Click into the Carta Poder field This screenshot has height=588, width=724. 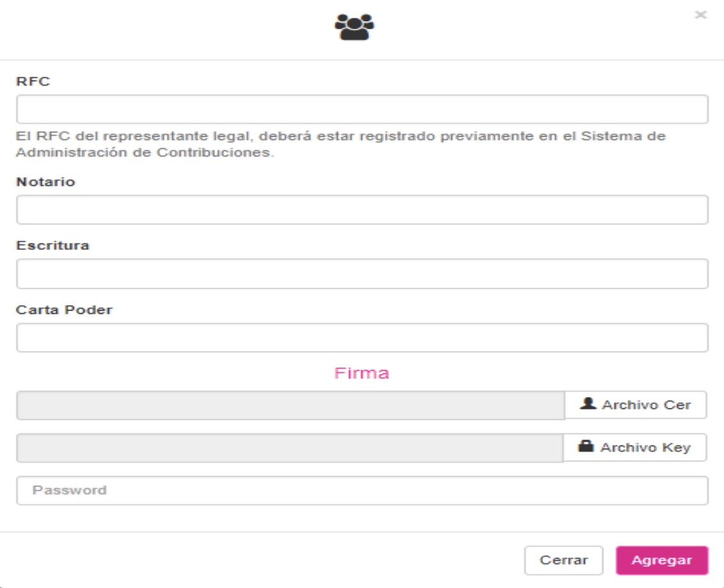pos(362,337)
